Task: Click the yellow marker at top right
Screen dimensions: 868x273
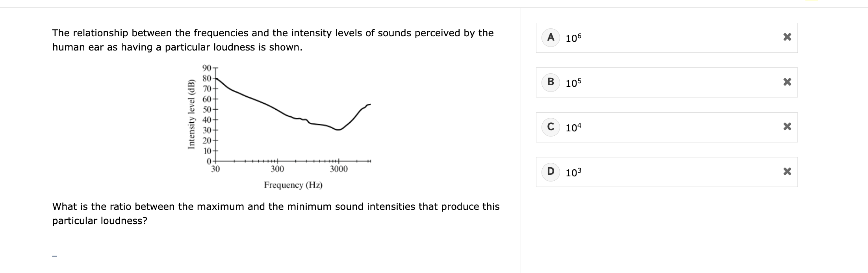Action: pos(812,0)
